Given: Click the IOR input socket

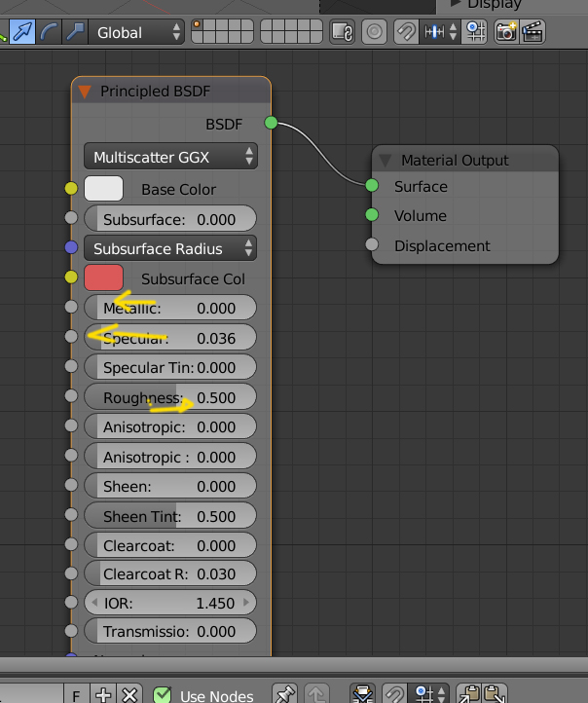Looking at the screenshot, I should coord(71,602).
